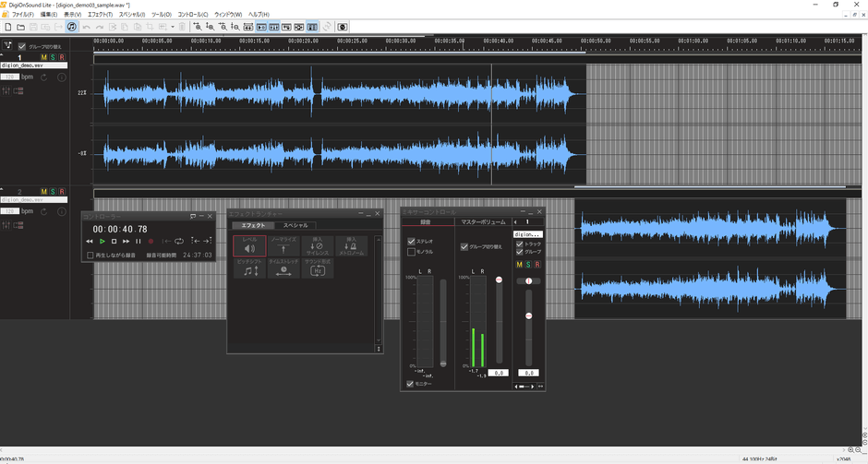Switch to the スペシャル tab in the effect launcher

(295, 225)
